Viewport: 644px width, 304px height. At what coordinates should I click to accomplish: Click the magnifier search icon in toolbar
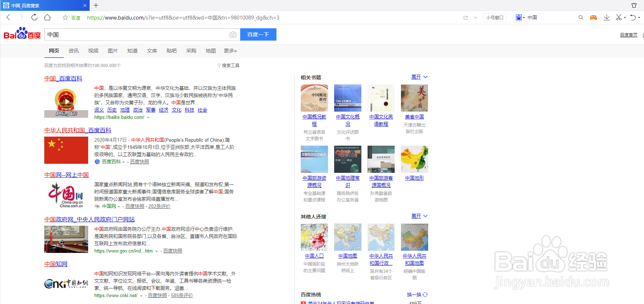click(581, 17)
